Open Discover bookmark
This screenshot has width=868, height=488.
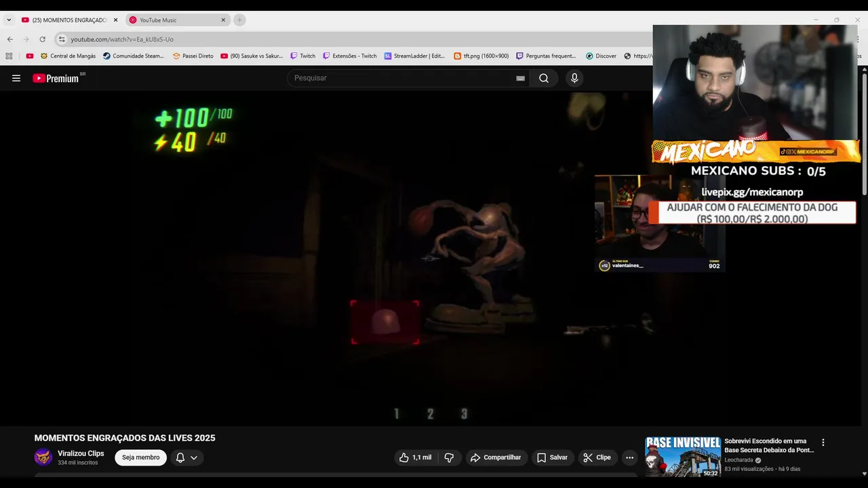[601, 56]
